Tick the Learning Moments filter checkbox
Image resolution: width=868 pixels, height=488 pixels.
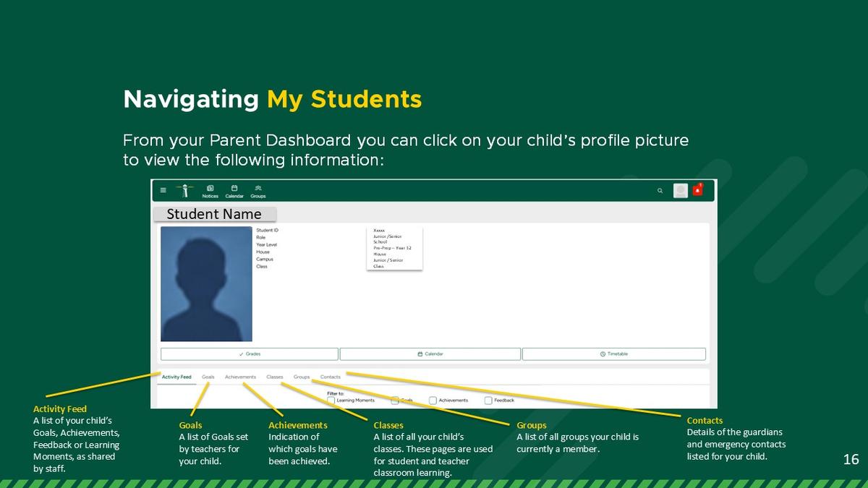click(x=331, y=400)
